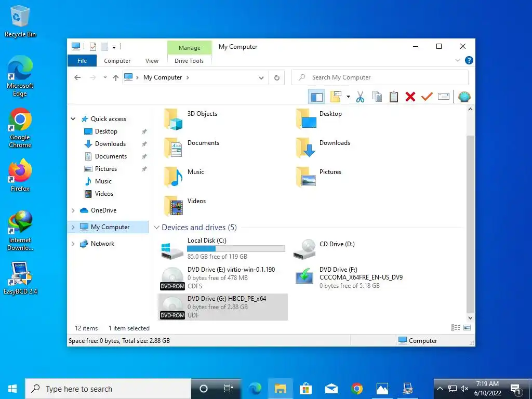Expand the My Computer tree node
Viewport: 532px width, 399px height.
tap(73, 227)
